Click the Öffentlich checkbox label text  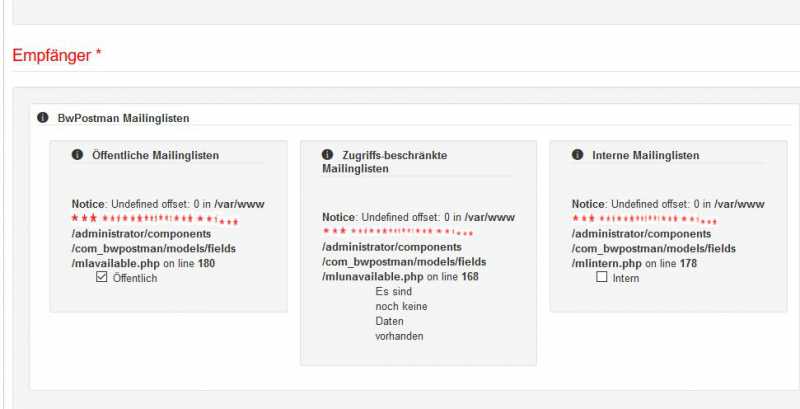[135, 278]
